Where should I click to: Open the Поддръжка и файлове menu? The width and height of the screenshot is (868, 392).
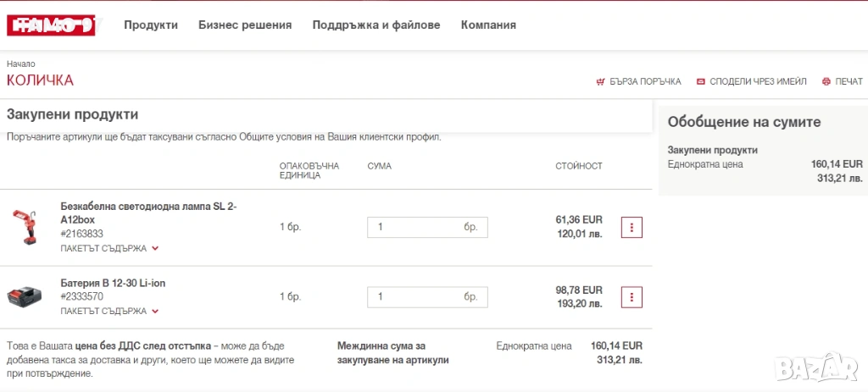point(376,25)
